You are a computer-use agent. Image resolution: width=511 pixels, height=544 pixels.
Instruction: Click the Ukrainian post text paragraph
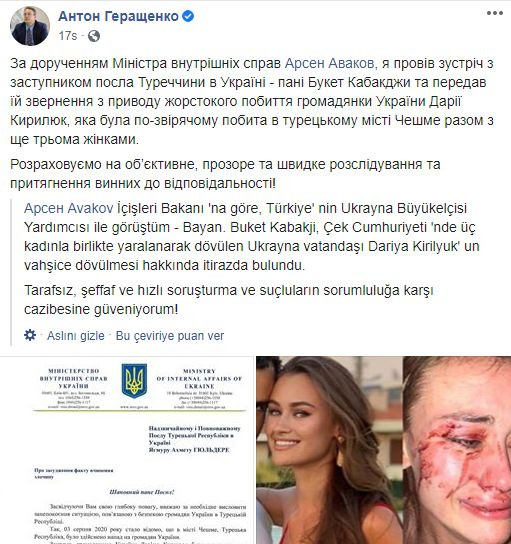click(x=252, y=101)
